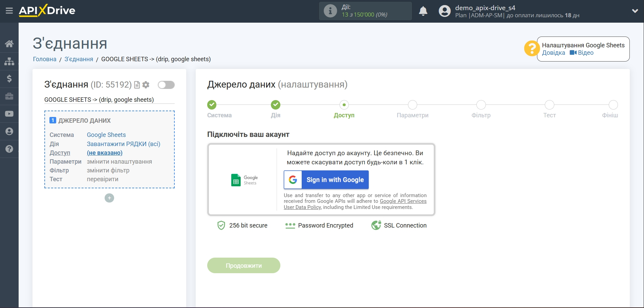Click the user avatar icon

pyautogui.click(x=445, y=11)
